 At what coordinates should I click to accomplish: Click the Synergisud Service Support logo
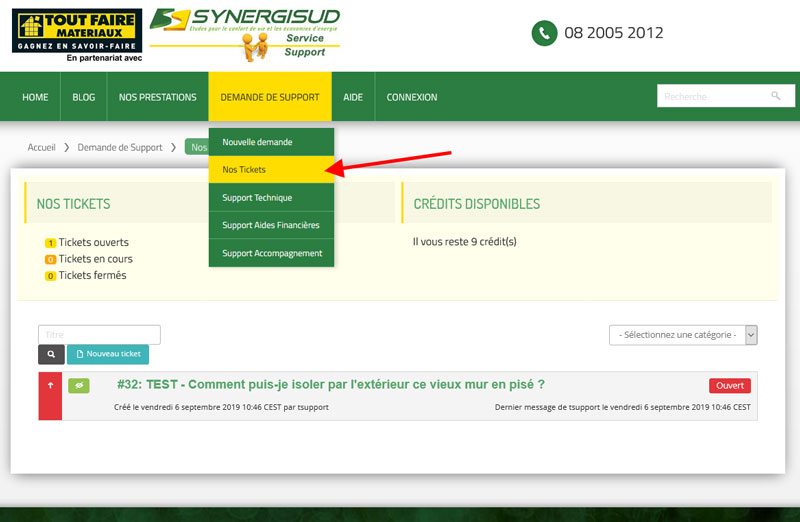click(x=245, y=35)
